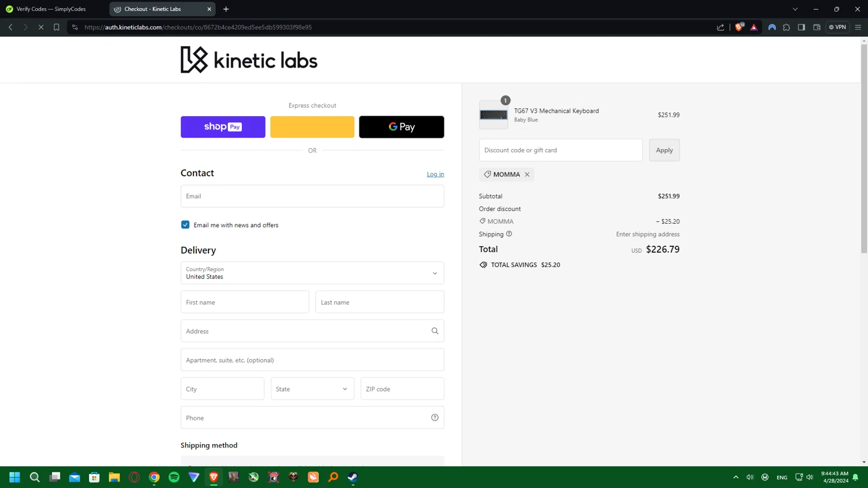Click the phone help question icon
The width and height of the screenshot is (868, 488).
tap(435, 417)
